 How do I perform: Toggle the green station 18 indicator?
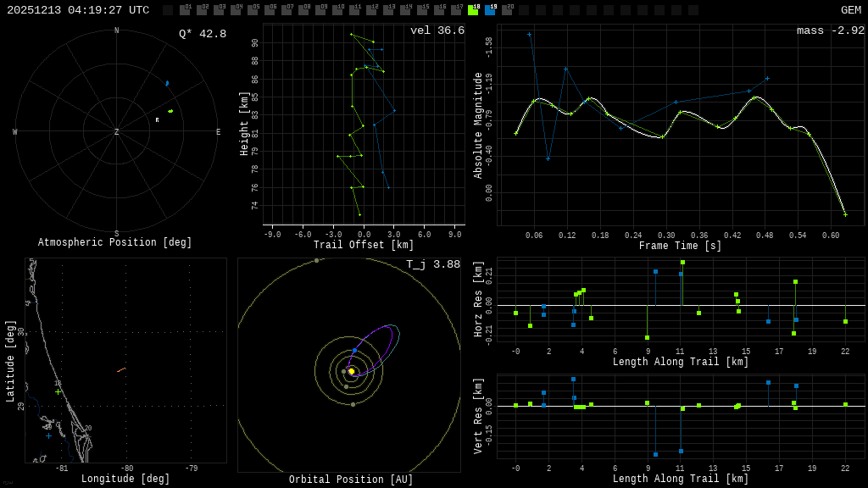click(473, 10)
